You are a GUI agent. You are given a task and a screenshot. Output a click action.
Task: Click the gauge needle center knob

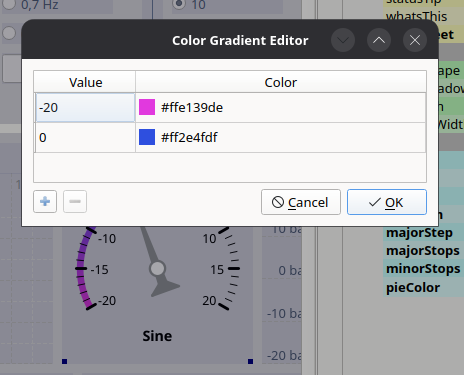157,269
